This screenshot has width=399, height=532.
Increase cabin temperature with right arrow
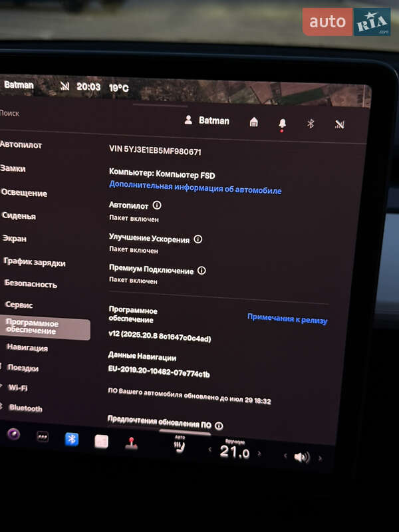click(x=259, y=453)
